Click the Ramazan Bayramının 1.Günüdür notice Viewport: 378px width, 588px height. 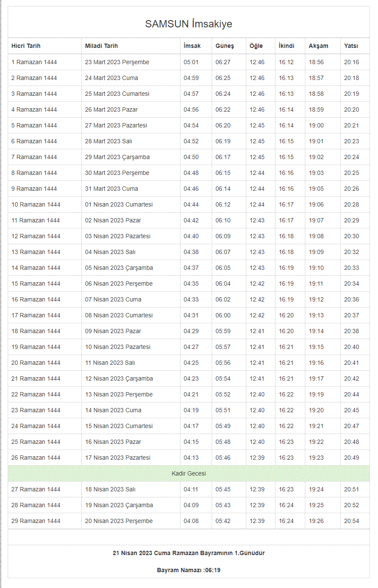[189, 553]
